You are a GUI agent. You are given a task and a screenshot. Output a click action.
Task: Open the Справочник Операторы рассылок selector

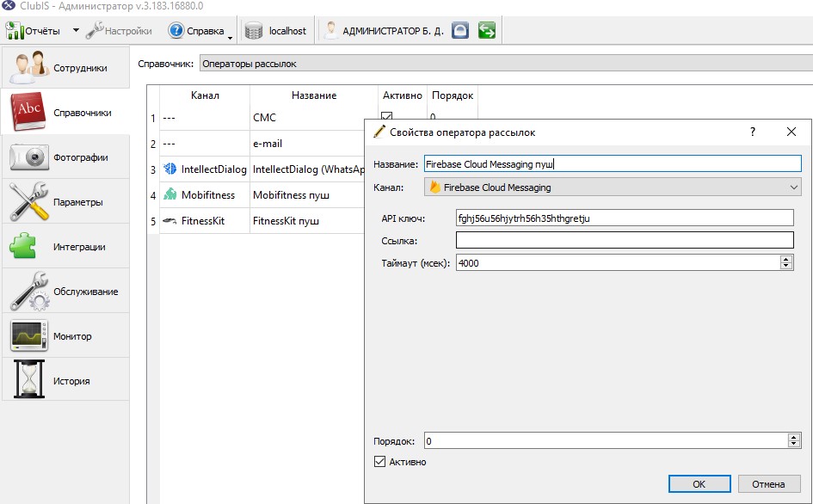point(506,64)
